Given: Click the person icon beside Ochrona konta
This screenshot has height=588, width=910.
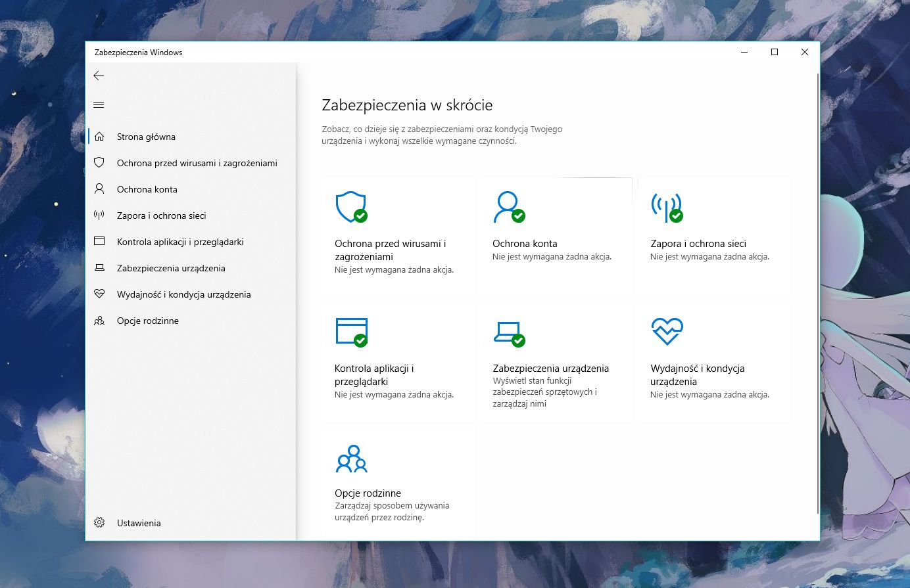Looking at the screenshot, I should pyautogui.click(x=99, y=189).
